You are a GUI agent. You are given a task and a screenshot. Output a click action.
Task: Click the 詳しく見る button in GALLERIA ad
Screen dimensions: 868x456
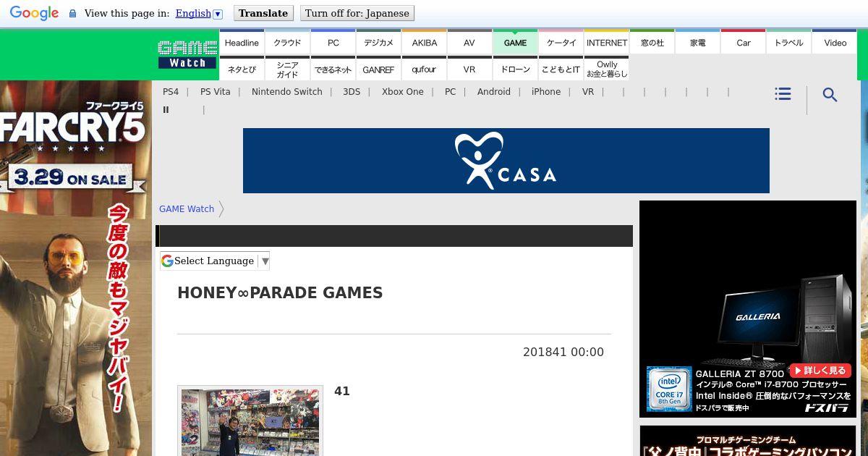click(820, 371)
